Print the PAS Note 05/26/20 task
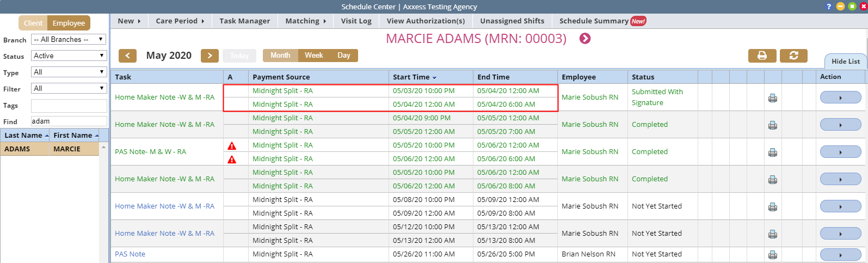868x263 pixels. (772, 254)
